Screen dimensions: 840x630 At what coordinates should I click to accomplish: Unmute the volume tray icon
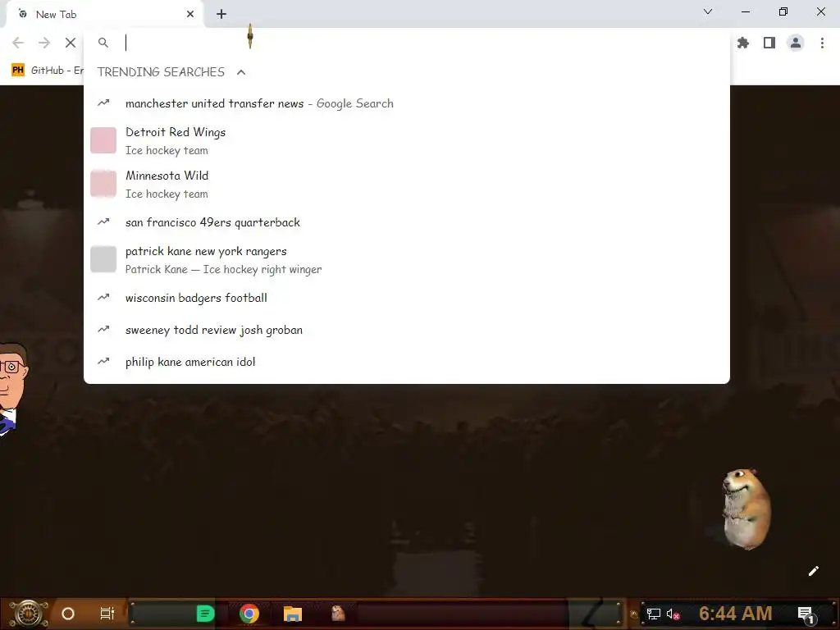pos(673,614)
